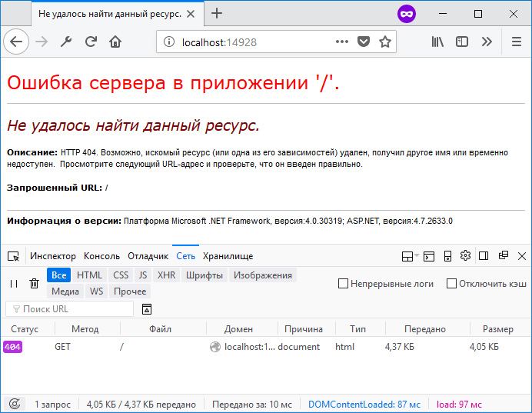Clear network log with trash icon
This screenshot has width=532, height=413.
click(34, 283)
